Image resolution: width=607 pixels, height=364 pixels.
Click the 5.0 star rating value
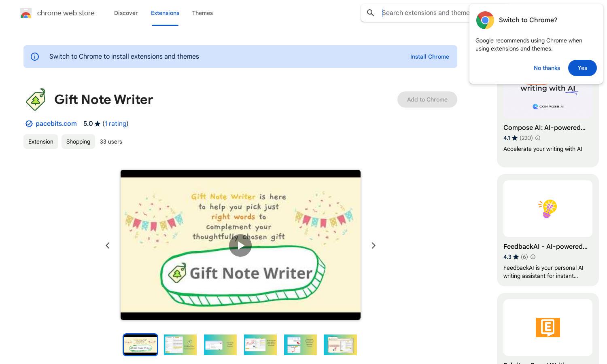click(88, 124)
